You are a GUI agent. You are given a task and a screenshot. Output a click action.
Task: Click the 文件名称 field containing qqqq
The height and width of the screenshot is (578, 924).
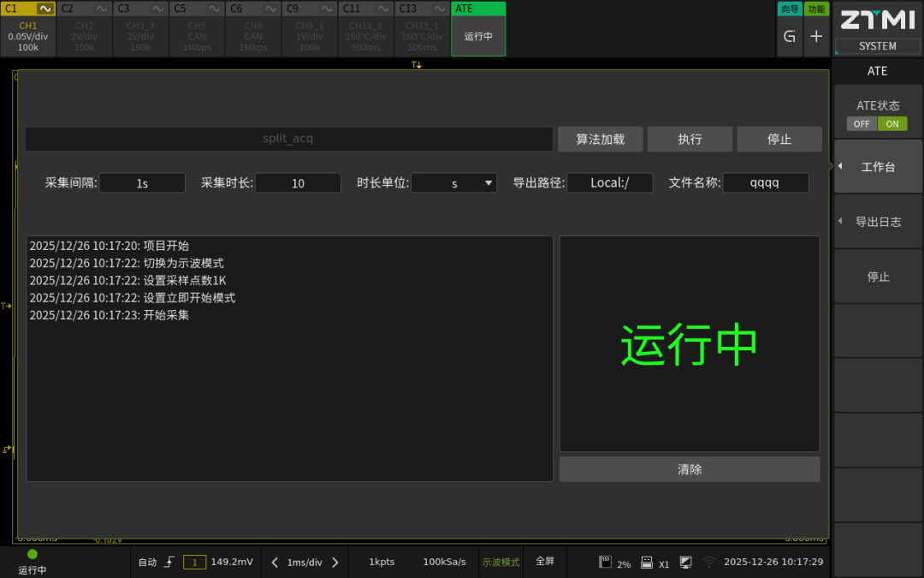click(x=766, y=182)
